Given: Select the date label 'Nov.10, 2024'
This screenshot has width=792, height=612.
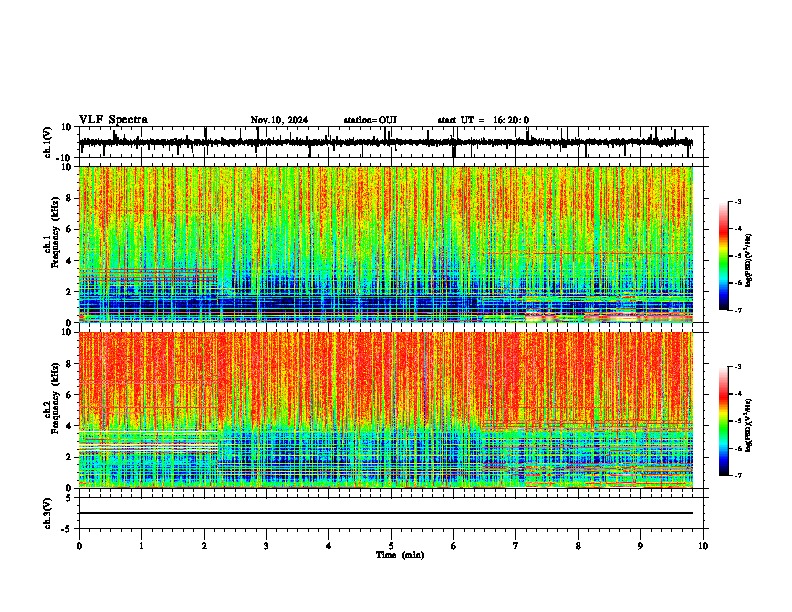Looking at the screenshot, I should [x=279, y=120].
